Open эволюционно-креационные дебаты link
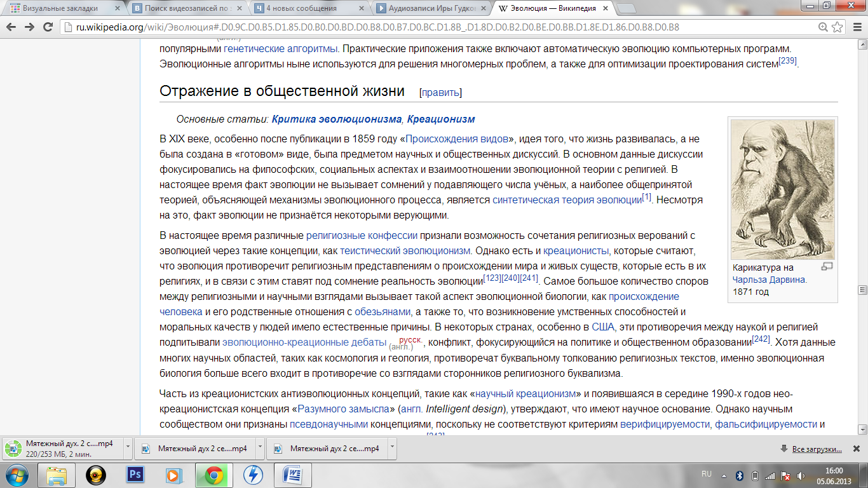 point(304,342)
